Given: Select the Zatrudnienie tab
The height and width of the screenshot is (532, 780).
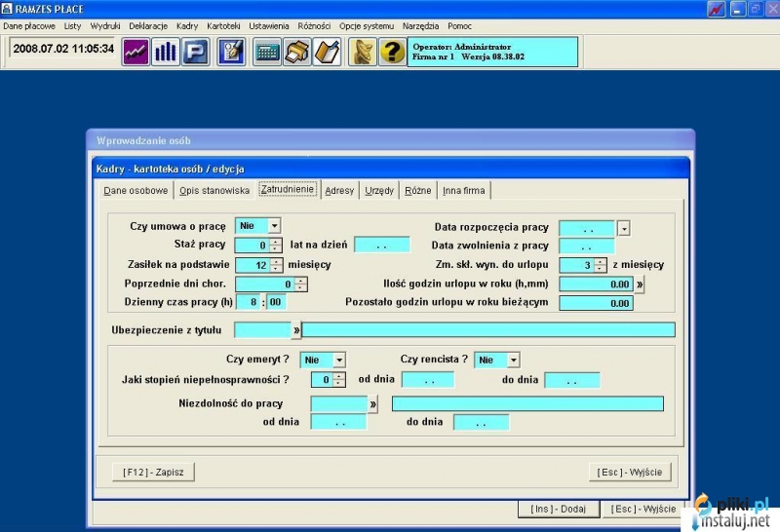Looking at the screenshot, I should tap(288, 189).
